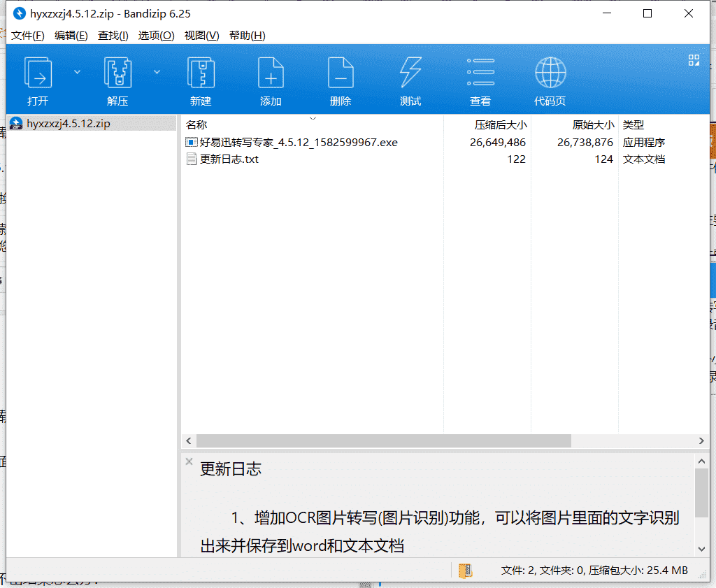Click the preview pane vertical scrollbar thumb
716x588 pixels.
(702, 493)
